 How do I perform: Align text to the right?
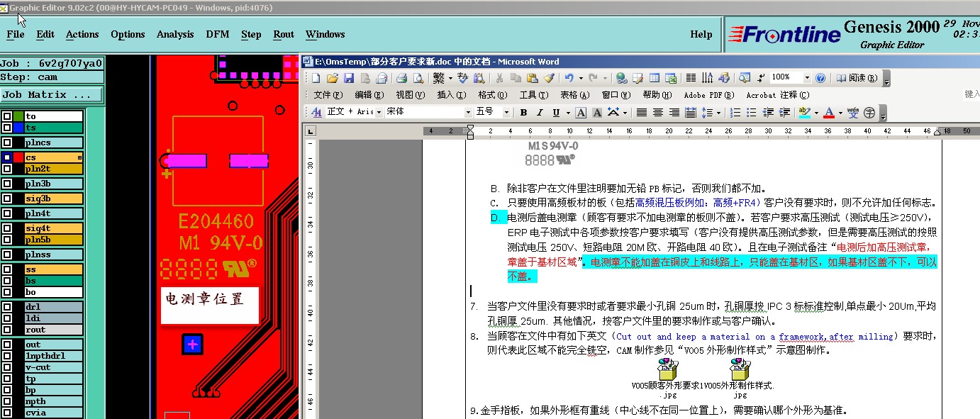click(674, 112)
